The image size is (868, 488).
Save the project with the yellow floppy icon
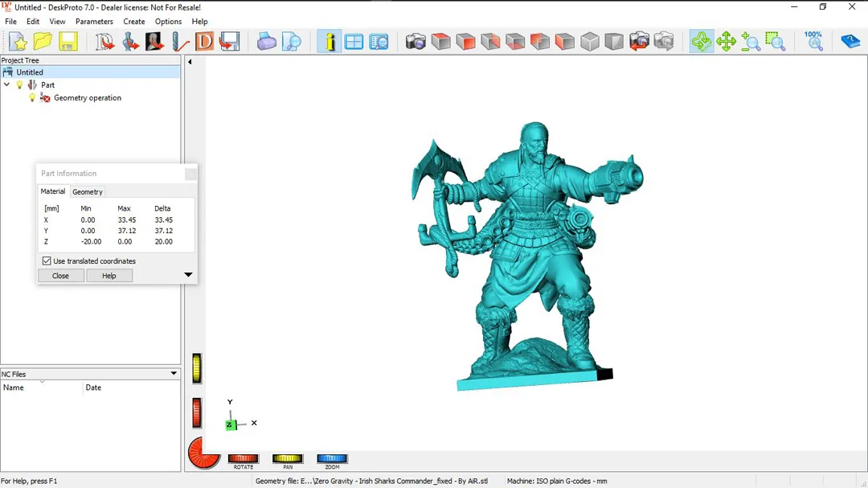point(68,42)
